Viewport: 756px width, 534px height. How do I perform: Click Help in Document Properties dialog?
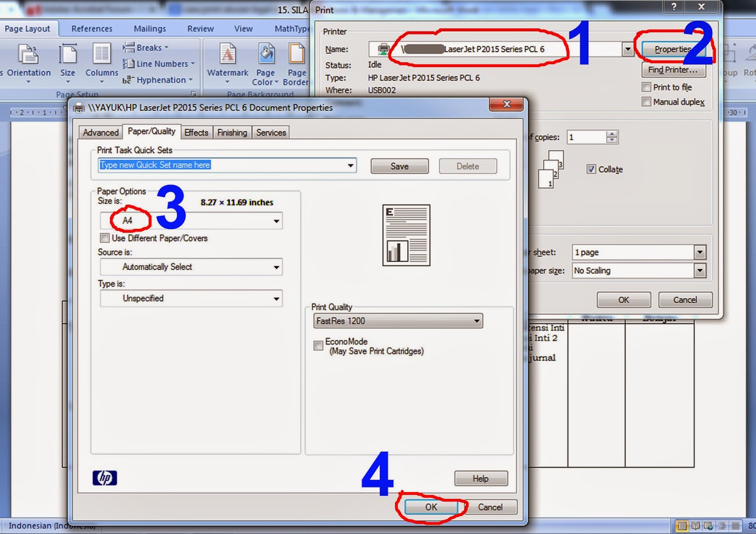[x=481, y=479]
